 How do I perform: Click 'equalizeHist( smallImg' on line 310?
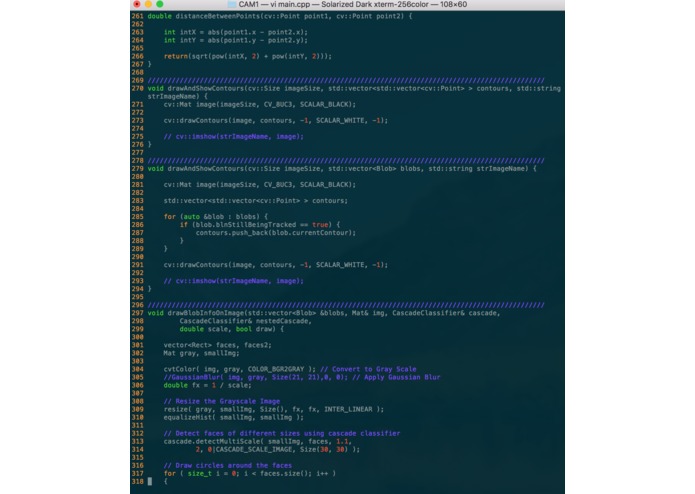point(207,417)
